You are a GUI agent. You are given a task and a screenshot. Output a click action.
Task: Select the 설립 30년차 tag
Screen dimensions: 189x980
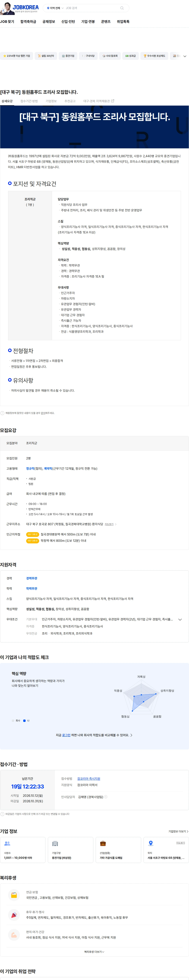[46, 56]
